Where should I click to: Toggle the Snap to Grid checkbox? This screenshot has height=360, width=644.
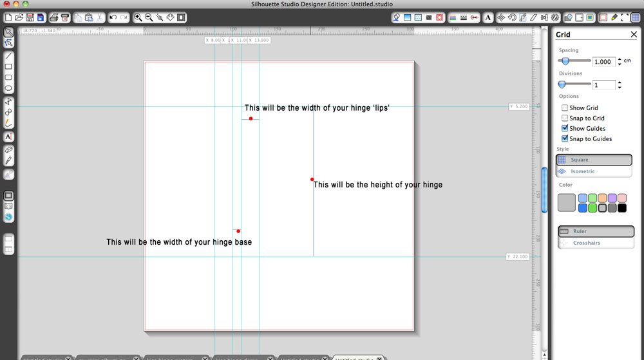click(565, 118)
